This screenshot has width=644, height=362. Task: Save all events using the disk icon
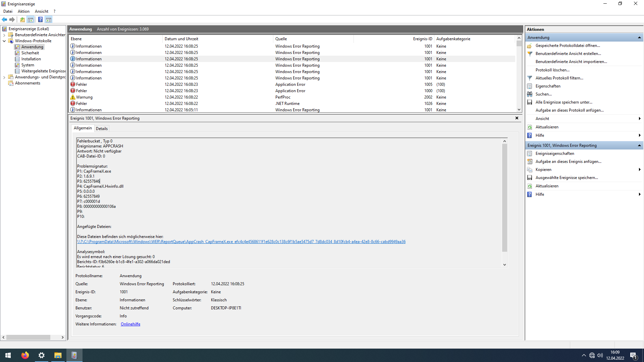[x=530, y=102]
